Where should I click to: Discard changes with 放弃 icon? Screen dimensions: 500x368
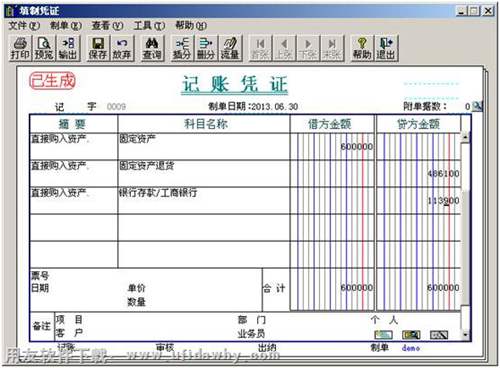pos(122,48)
